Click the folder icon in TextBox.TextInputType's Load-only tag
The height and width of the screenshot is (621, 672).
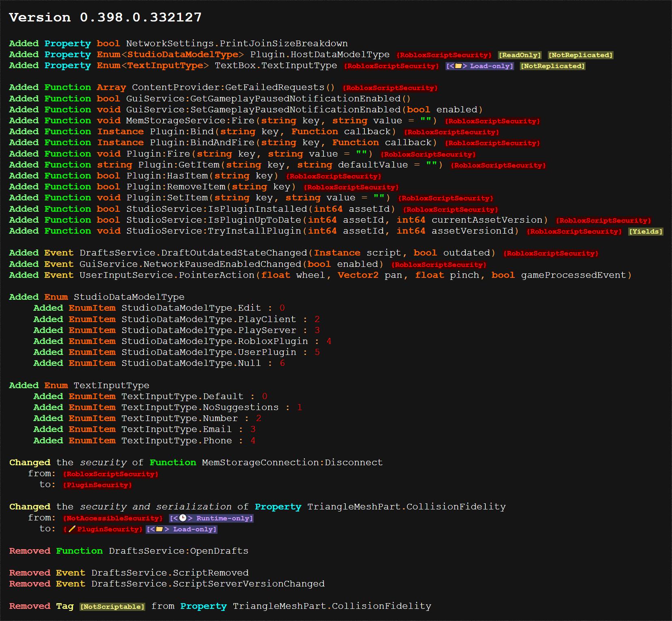click(459, 66)
